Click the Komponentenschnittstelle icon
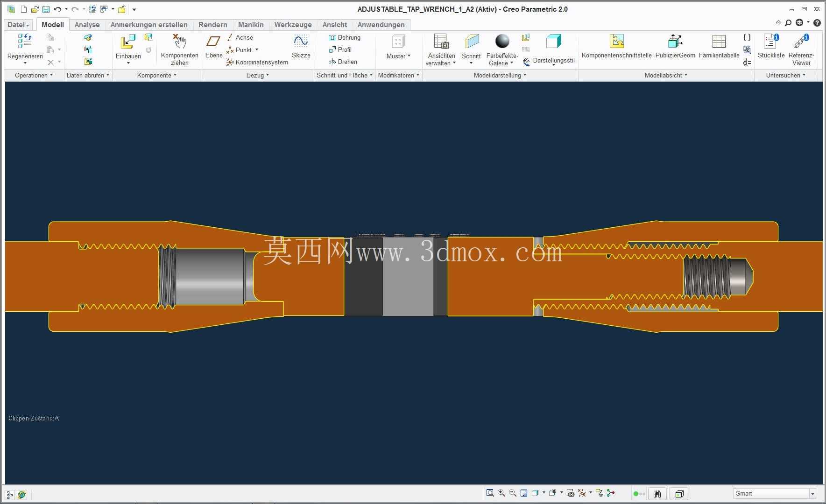The height and width of the screenshot is (504, 826). [x=616, y=41]
